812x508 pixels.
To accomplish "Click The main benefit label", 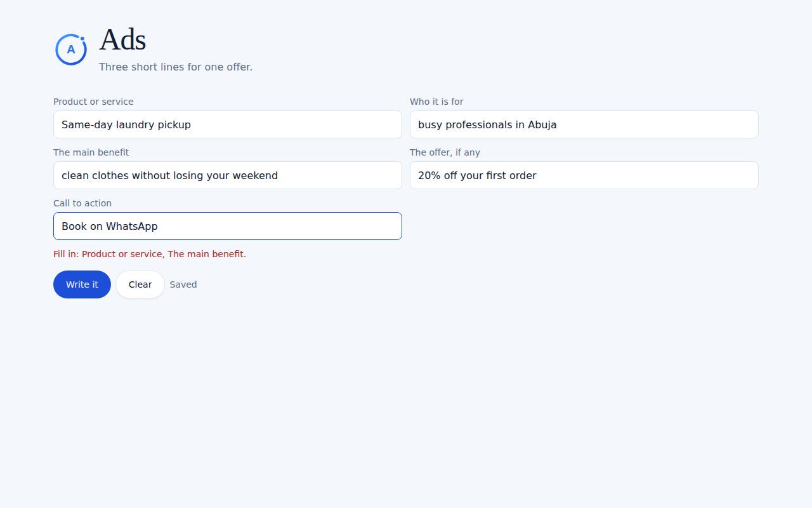I will [x=91, y=152].
